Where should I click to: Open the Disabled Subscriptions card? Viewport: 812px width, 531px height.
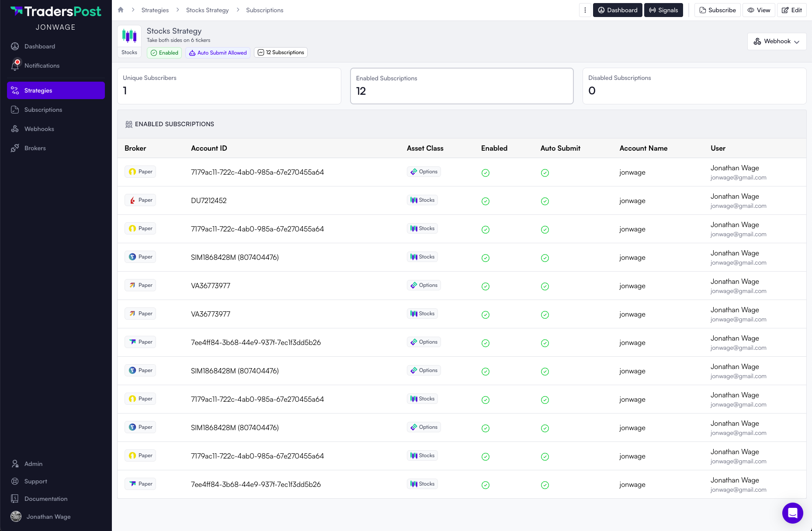694,86
